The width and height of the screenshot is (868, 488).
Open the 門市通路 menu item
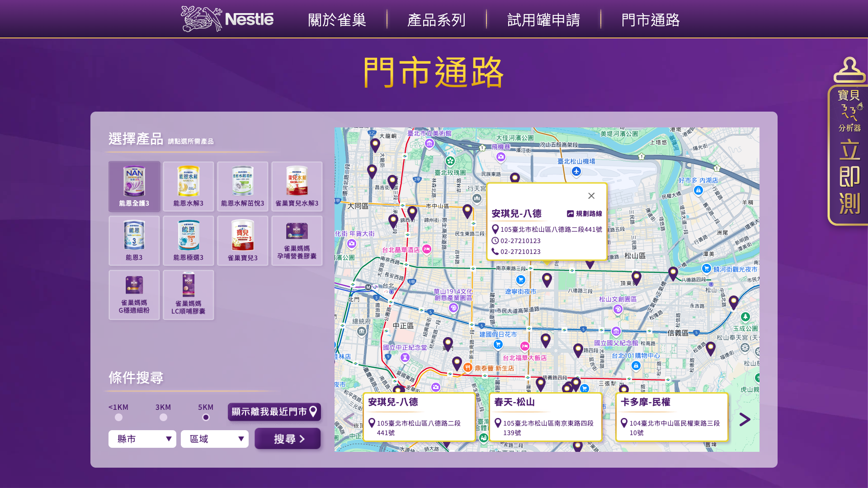coord(651,20)
